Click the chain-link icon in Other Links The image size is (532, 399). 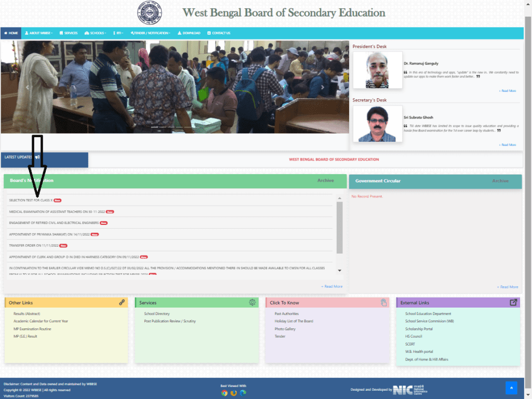122,302
